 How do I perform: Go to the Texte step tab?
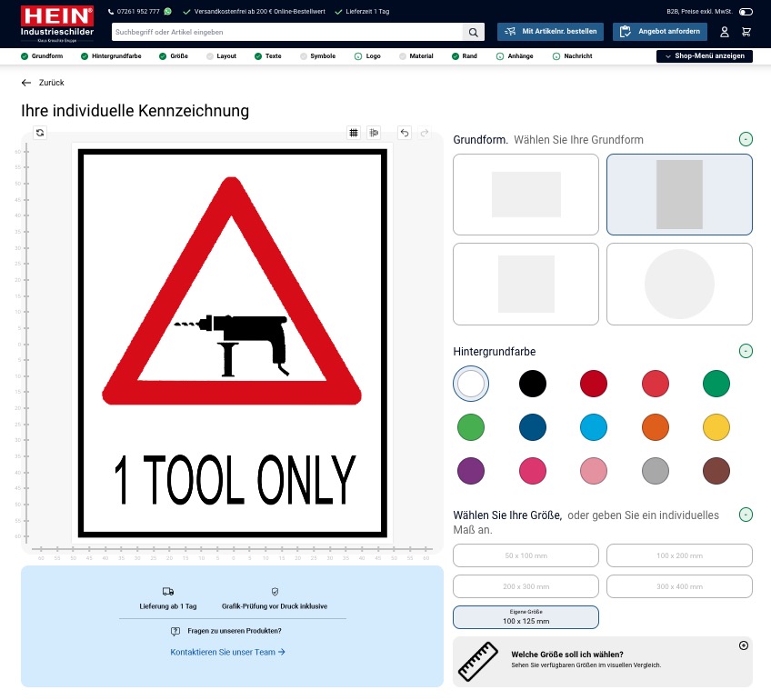click(x=268, y=56)
